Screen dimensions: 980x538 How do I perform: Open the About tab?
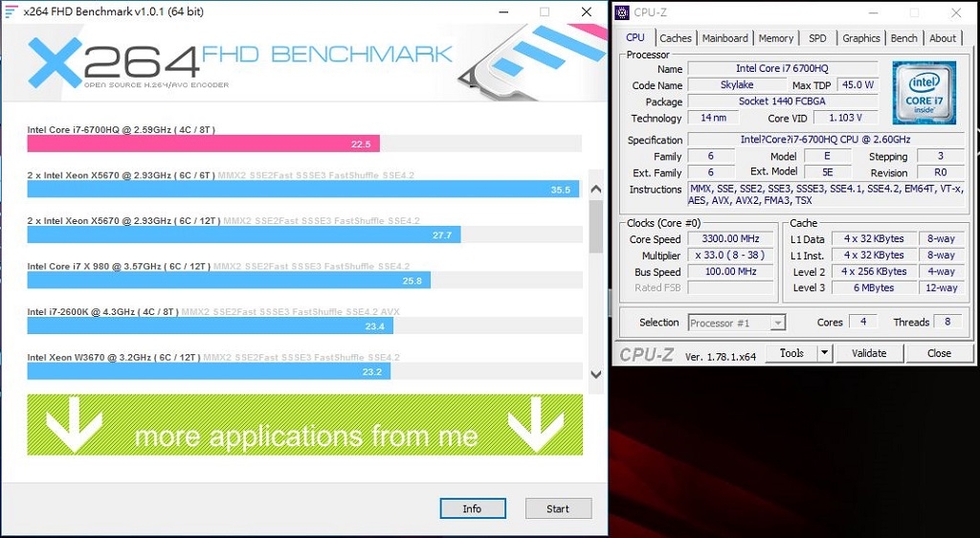coord(943,38)
